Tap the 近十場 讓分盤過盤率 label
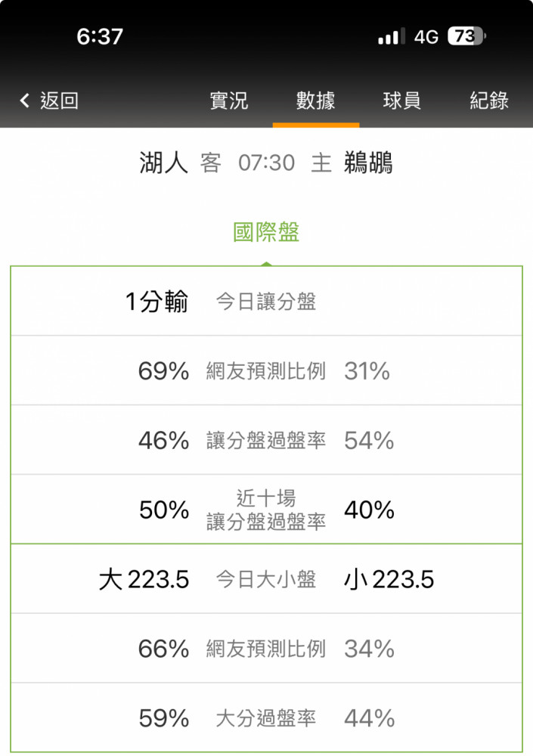 [266, 510]
